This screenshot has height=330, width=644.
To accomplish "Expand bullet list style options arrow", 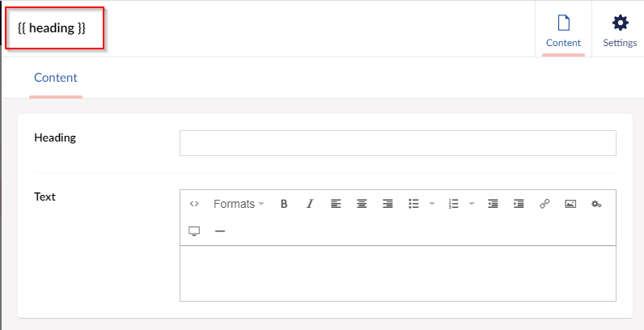I will tap(432, 204).
